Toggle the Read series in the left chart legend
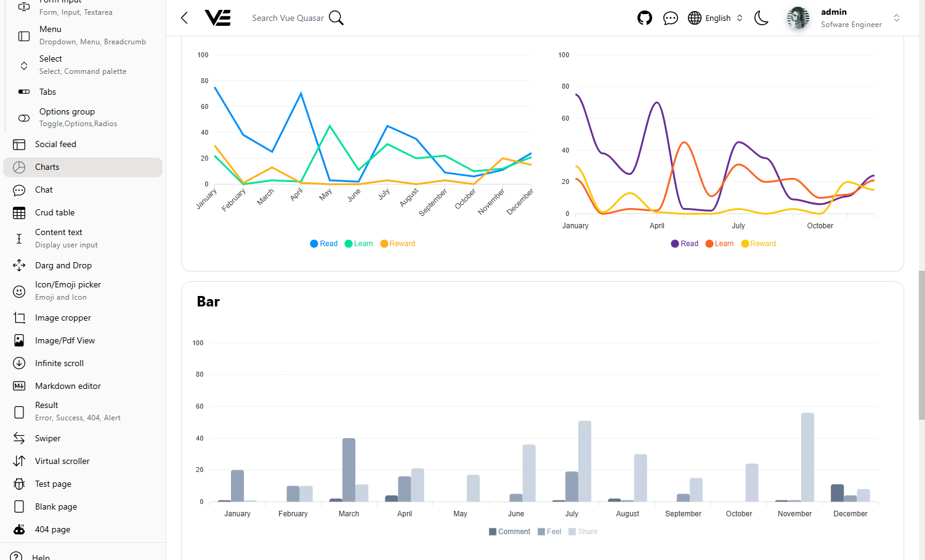 pos(323,243)
